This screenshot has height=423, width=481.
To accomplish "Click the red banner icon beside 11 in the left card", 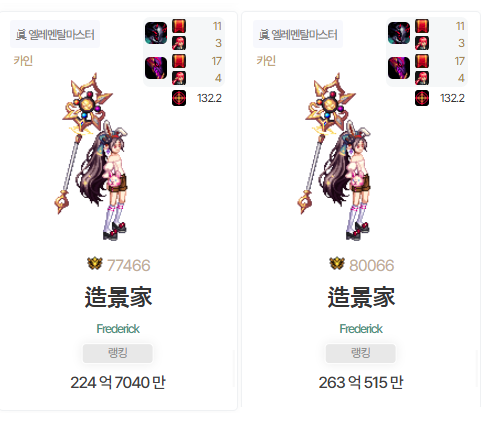I will pos(179,26).
